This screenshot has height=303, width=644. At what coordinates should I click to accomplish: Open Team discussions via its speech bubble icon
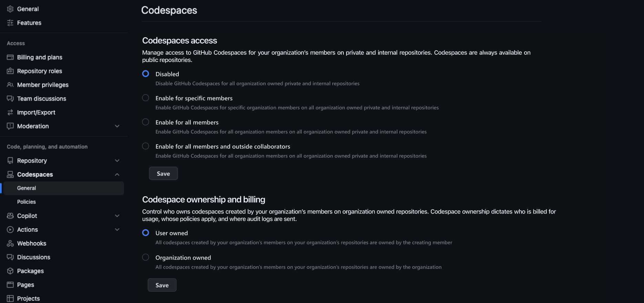10,98
